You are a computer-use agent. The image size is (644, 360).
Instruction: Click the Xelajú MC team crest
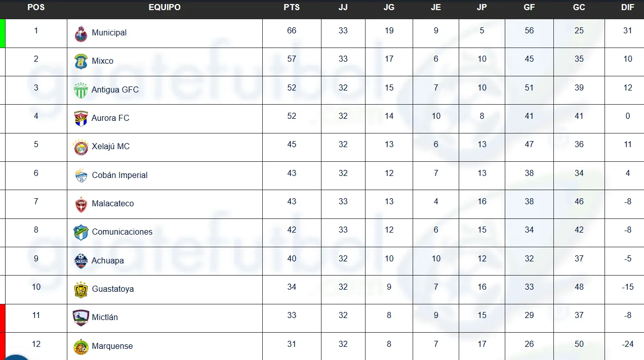coord(81,147)
